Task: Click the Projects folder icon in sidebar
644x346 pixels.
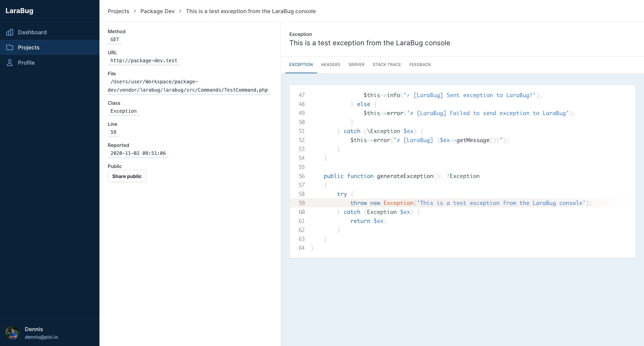Action: pos(10,47)
